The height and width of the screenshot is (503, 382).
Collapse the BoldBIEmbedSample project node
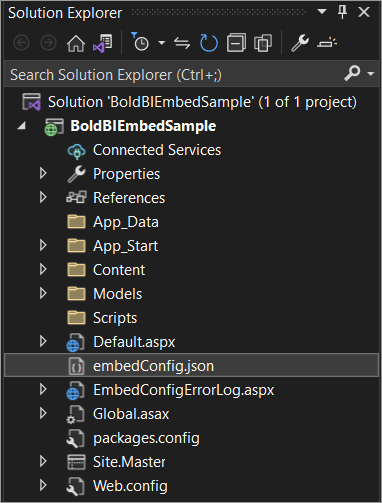22,126
